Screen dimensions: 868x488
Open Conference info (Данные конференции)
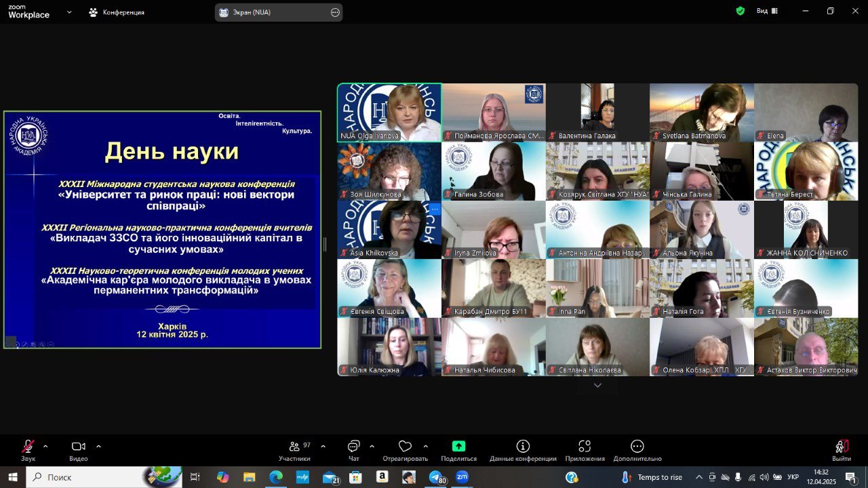pos(523,447)
